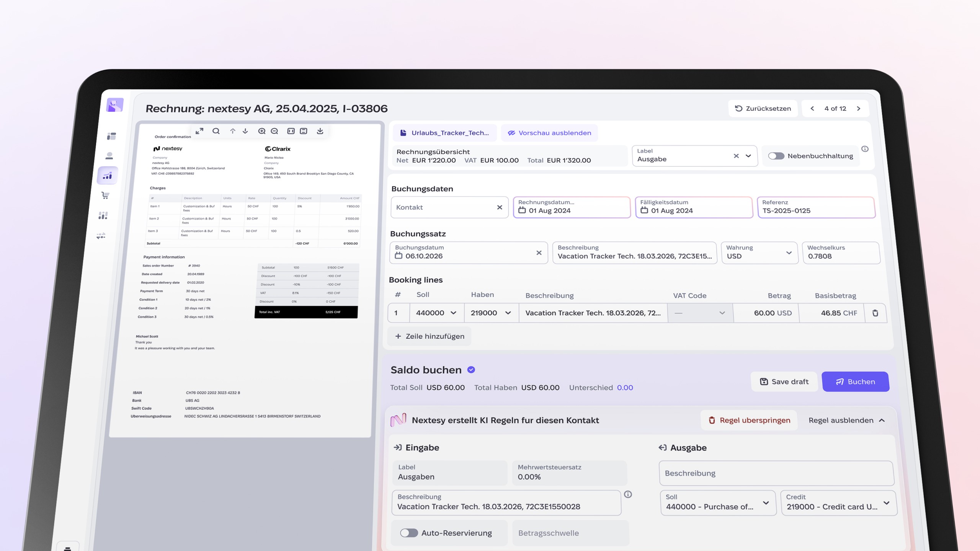Go to the next invoice with the right arrow
The width and height of the screenshot is (980, 551).
[859, 109]
